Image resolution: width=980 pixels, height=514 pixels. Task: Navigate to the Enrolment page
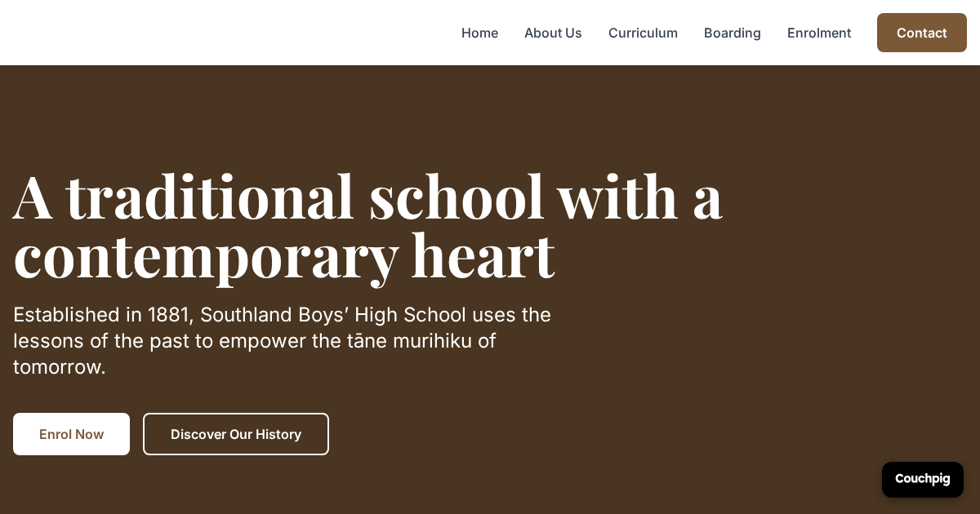point(818,33)
